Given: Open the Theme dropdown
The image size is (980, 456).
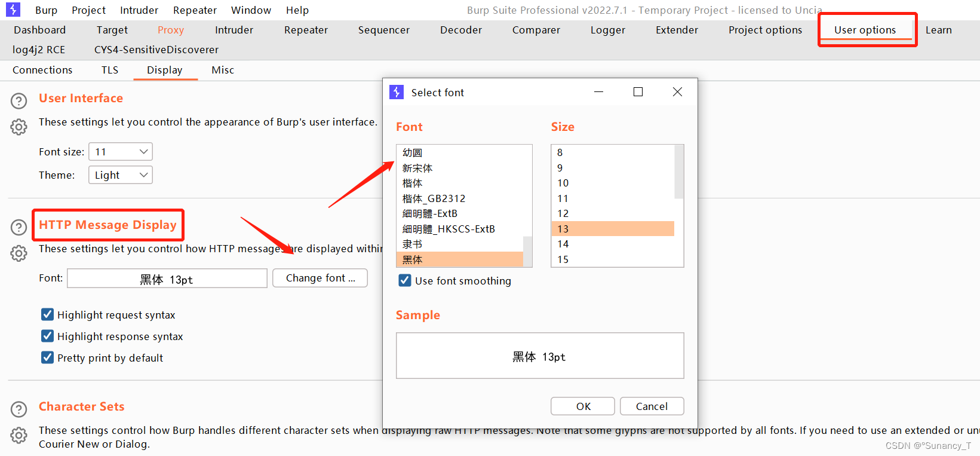Looking at the screenshot, I should coord(121,175).
